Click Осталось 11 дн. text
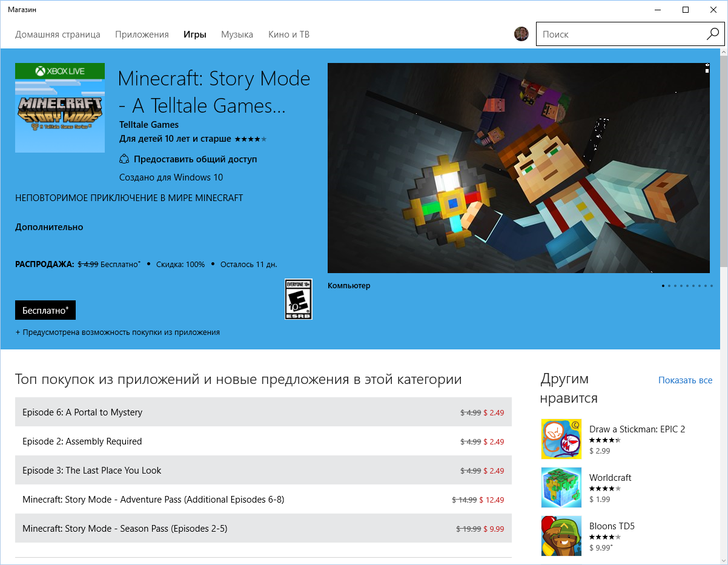The image size is (728, 565). [249, 265]
